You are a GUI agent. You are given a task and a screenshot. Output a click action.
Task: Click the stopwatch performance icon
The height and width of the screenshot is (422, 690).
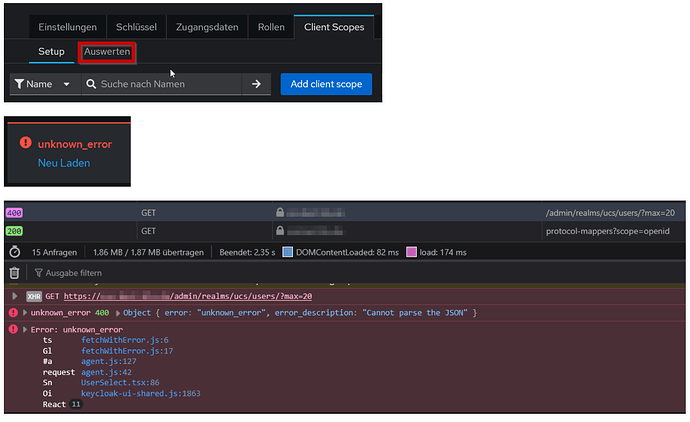pyautogui.click(x=15, y=252)
